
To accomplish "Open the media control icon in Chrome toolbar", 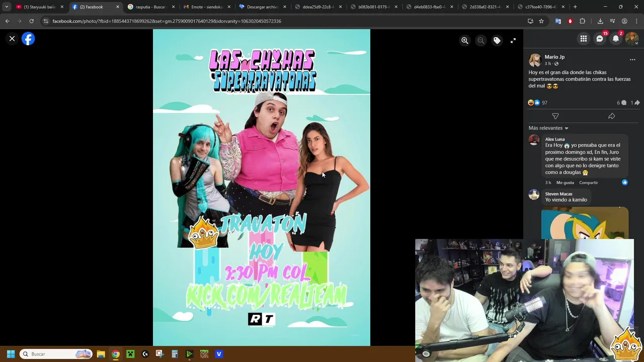I will pos(612,21).
